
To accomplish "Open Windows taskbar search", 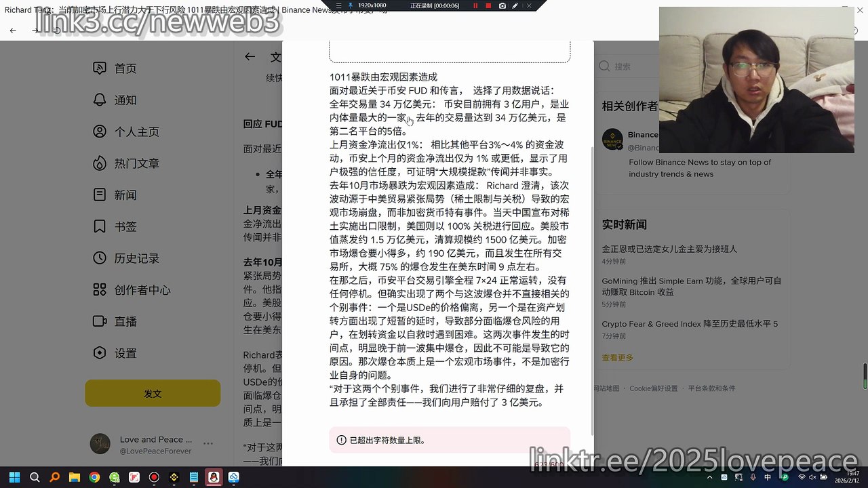I will pyautogui.click(x=35, y=478).
